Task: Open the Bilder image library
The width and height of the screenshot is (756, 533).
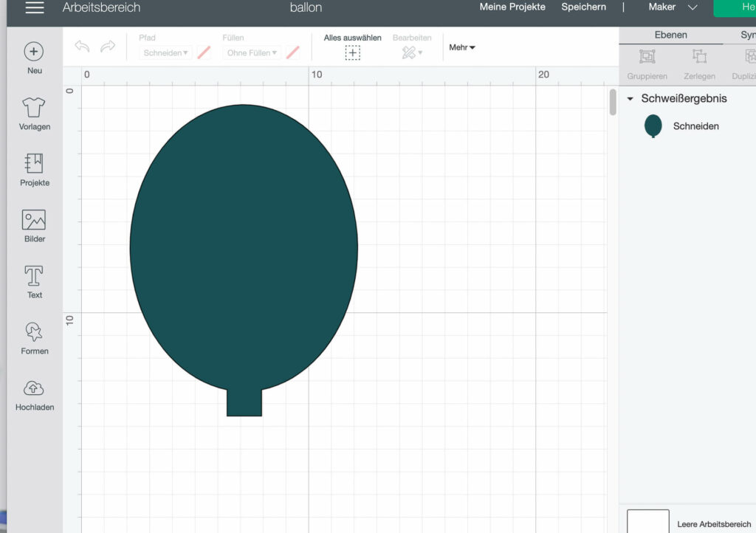Action: [33, 225]
